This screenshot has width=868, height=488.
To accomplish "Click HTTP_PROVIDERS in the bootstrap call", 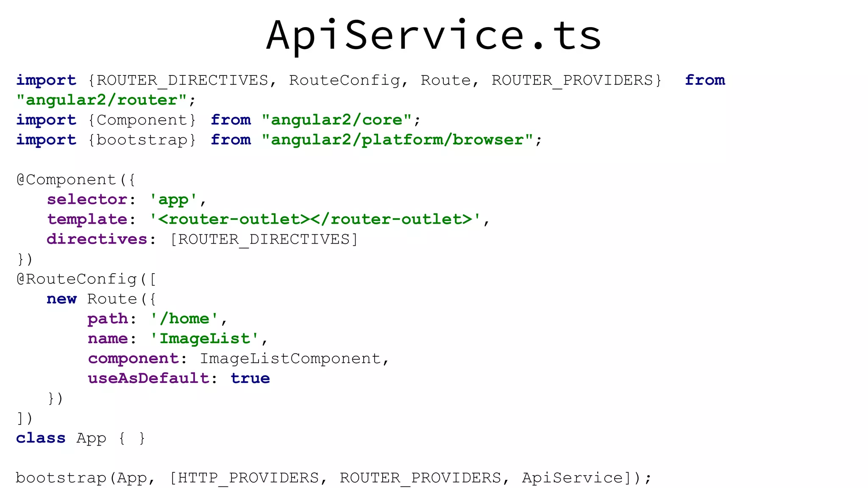I will pyautogui.click(x=248, y=478).
